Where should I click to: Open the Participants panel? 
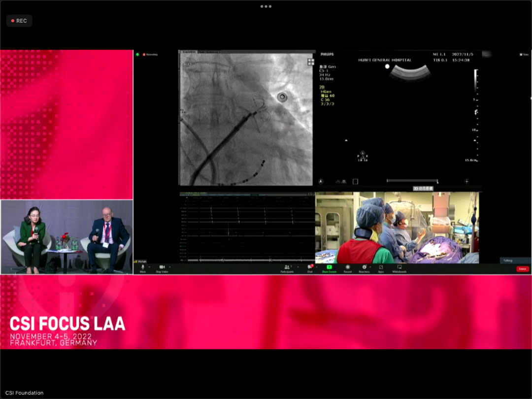pos(287,267)
